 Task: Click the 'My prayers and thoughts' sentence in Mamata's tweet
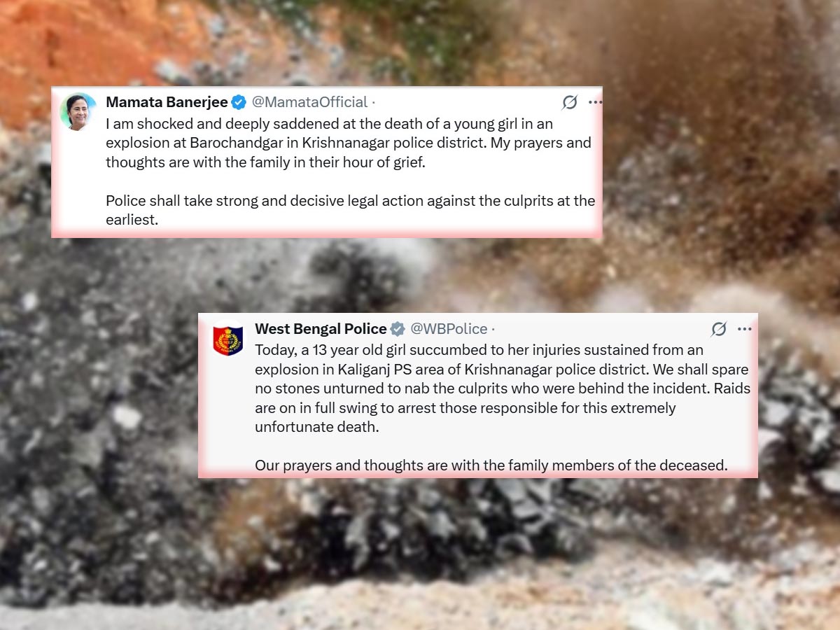pos(349,153)
